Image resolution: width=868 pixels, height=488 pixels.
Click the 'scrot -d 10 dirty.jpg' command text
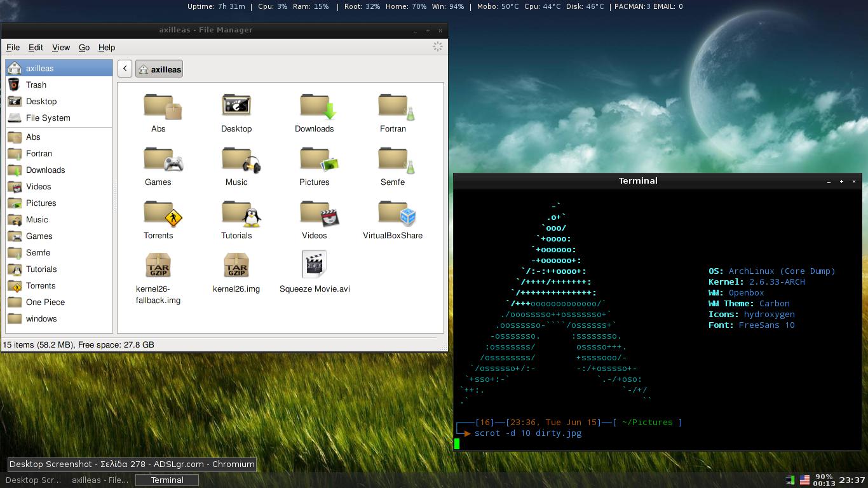click(528, 433)
